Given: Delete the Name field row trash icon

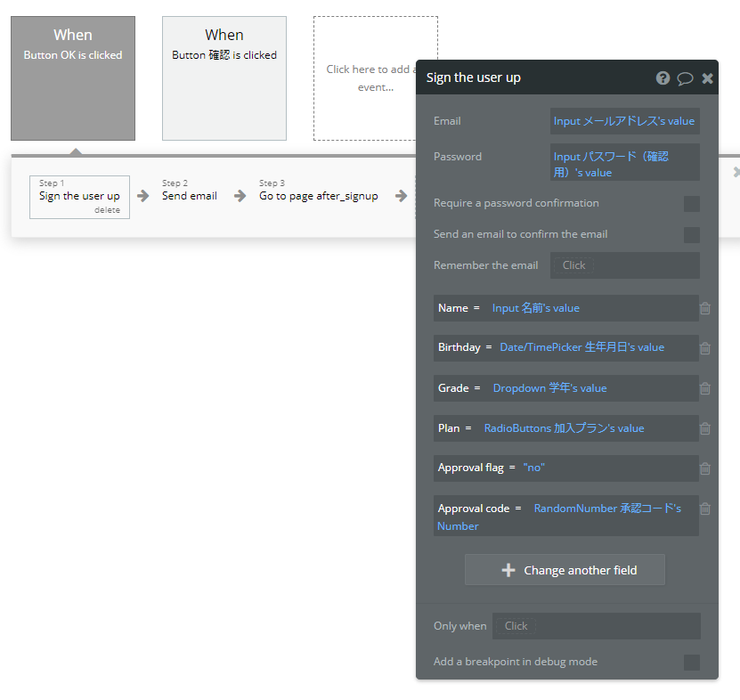Looking at the screenshot, I should click(x=705, y=308).
